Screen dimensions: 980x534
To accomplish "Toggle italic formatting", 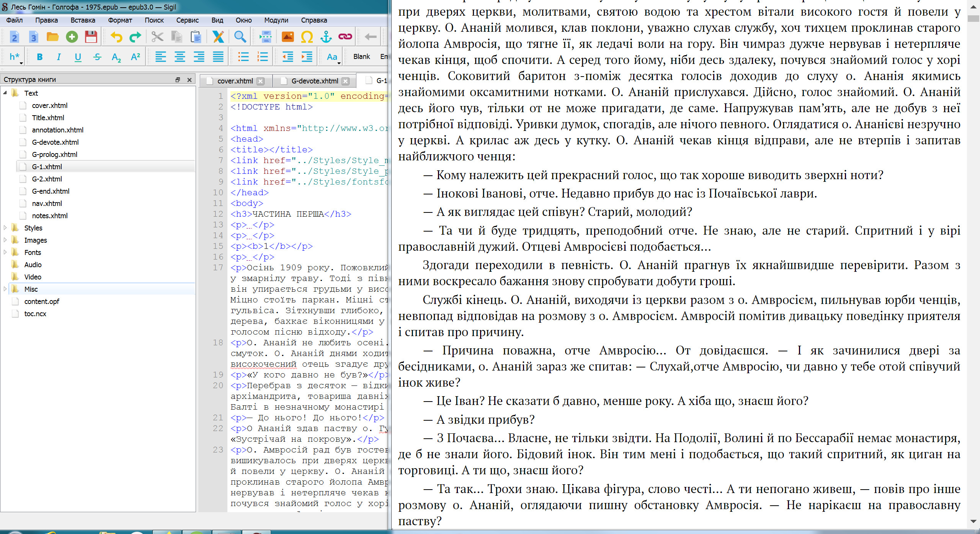I will point(59,57).
